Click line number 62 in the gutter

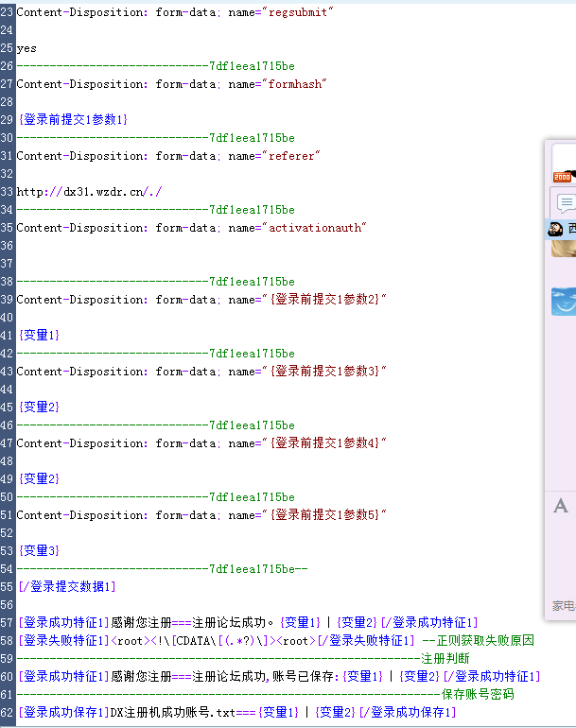click(8, 712)
